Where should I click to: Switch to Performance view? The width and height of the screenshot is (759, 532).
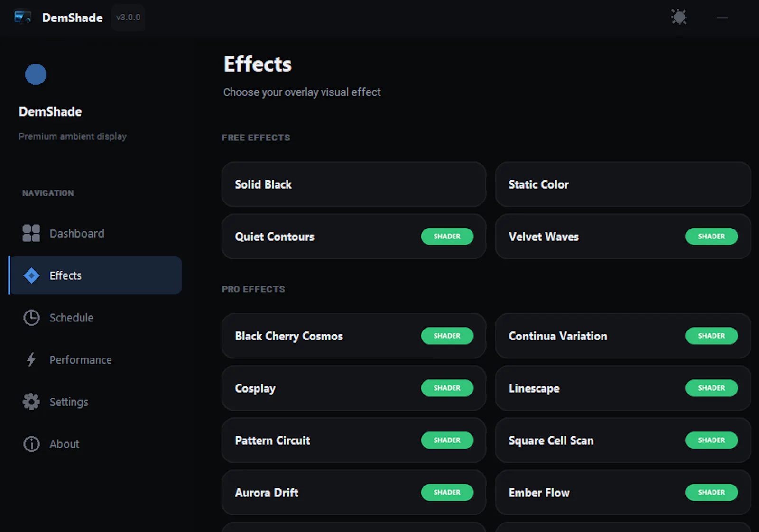(95, 360)
